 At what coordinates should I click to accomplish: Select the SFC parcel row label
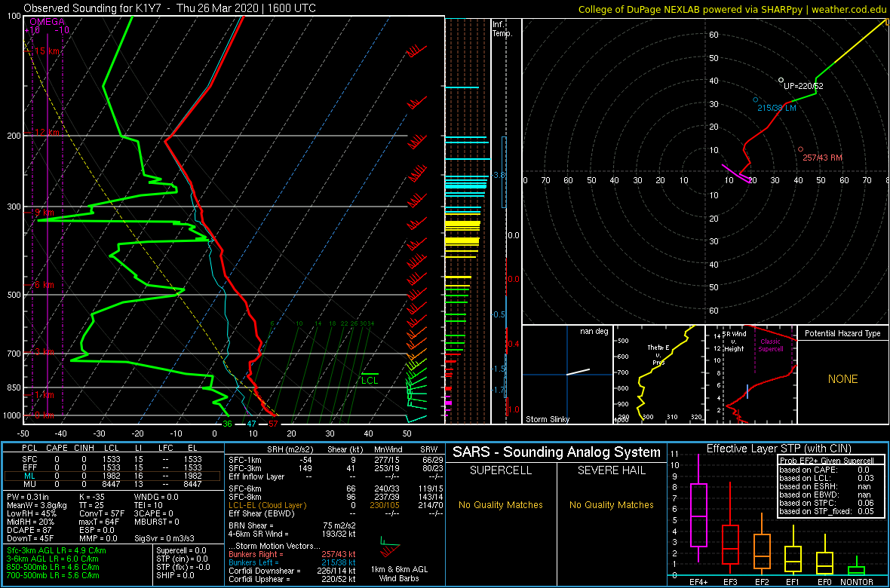(29, 458)
